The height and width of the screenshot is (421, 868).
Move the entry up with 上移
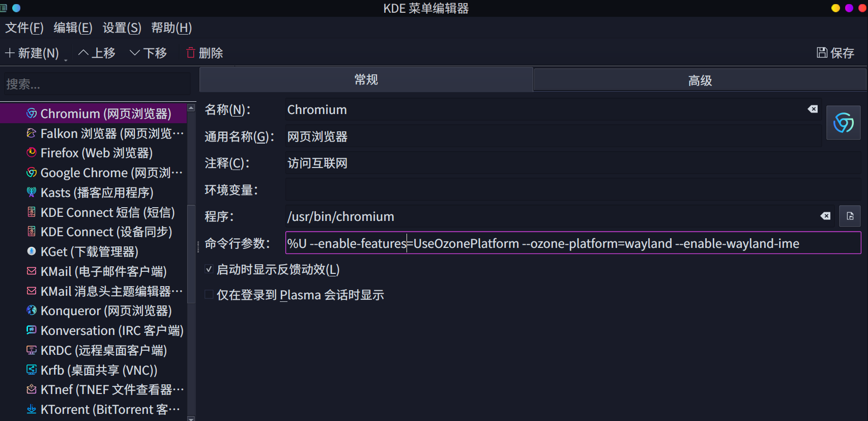point(96,53)
